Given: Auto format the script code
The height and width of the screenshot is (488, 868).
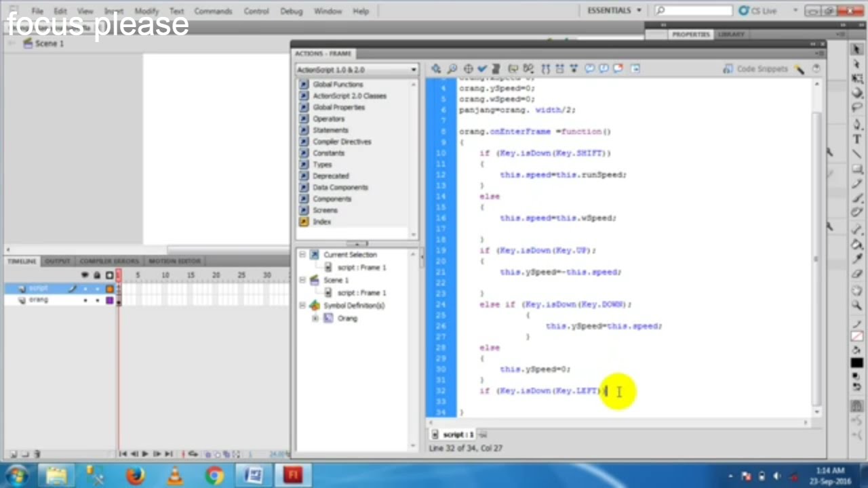Looking at the screenshot, I should point(496,69).
